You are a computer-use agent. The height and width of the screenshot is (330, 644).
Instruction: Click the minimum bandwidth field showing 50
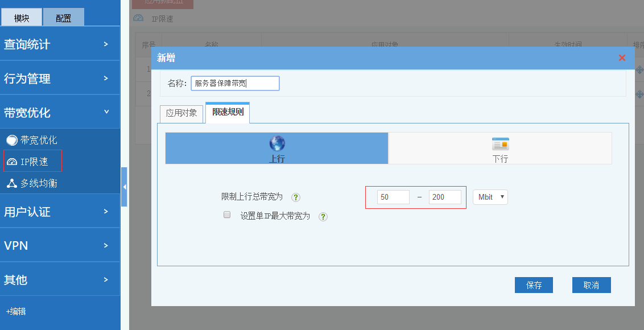(393, 197)
